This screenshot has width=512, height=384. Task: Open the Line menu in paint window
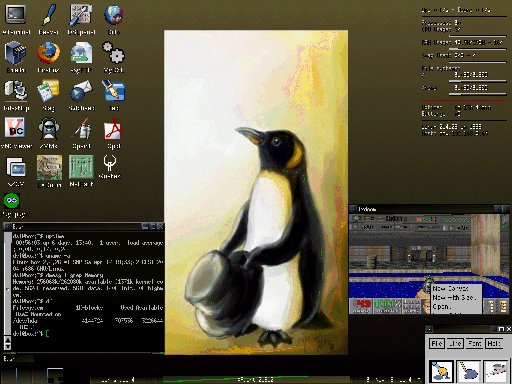point(455,343)
